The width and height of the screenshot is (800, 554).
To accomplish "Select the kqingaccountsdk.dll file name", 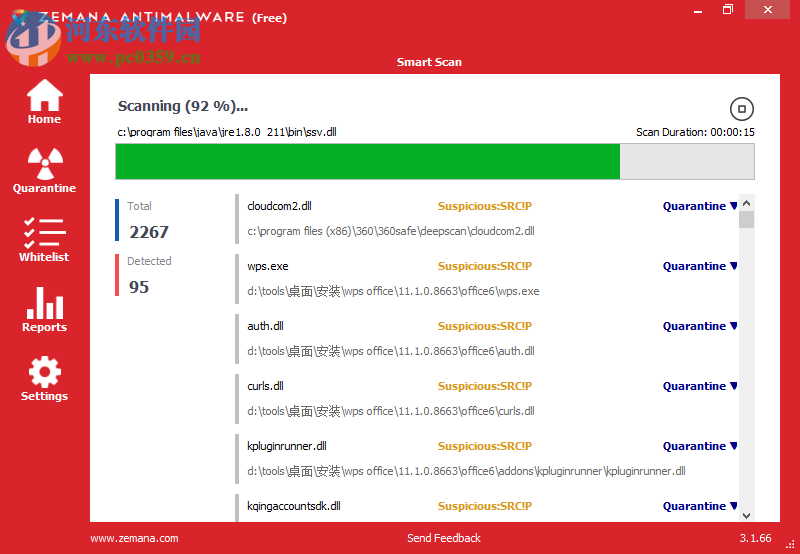I will pyautogui.click(x=294, y=506).
